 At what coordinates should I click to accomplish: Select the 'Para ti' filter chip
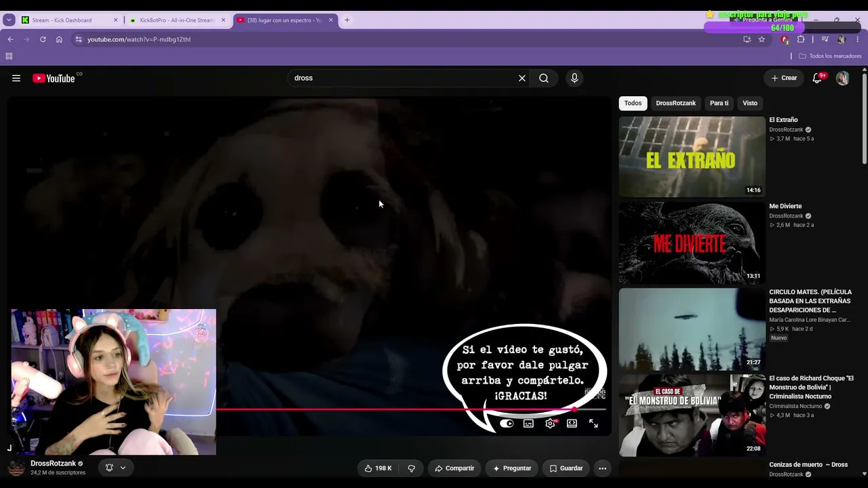coord(719,103)
